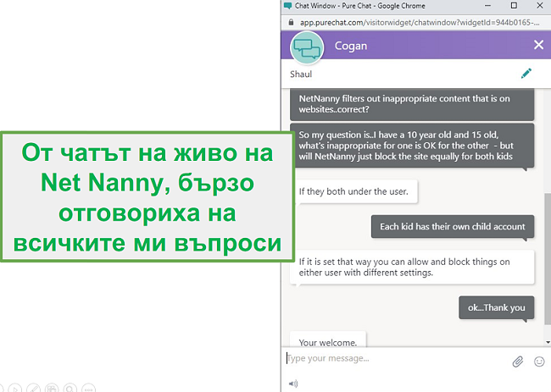
Task: Click the chat scrollbar thumb
Action: (x=548, y=258)
